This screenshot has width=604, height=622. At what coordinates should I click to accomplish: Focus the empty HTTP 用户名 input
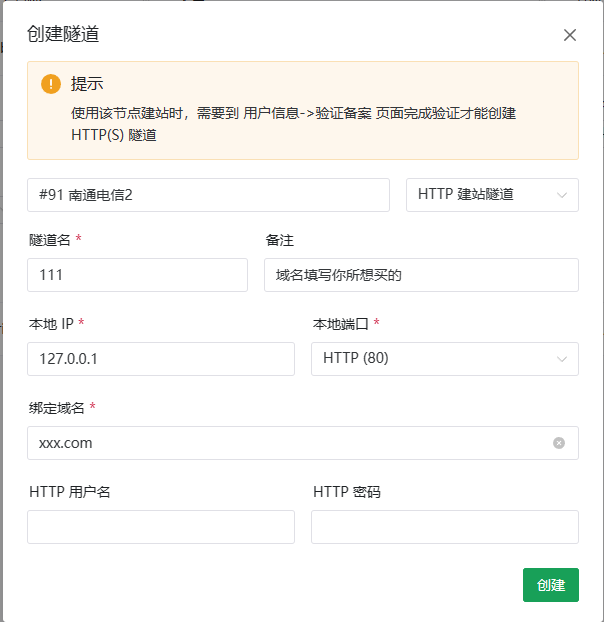(160, 527)
